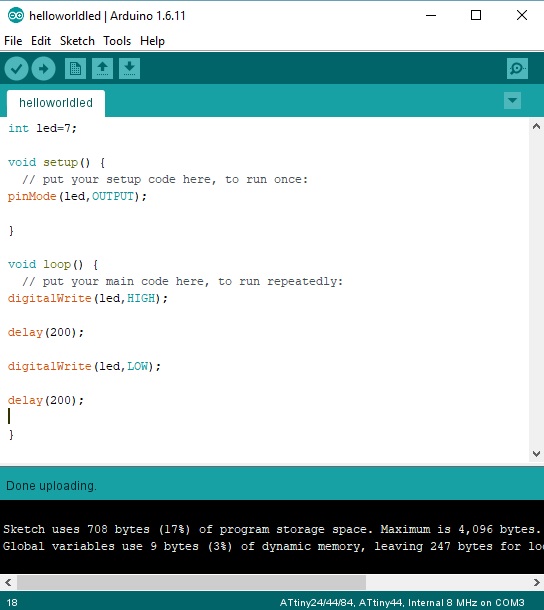This screenshot has width=544, height=610.
Task: Click the console horizontal scrollbar thumb
Action: click(x=191, y=582)
